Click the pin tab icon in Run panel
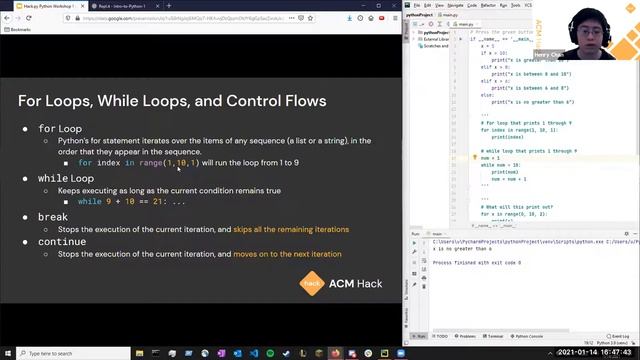 pyautogui.click(x=414, y=284)
